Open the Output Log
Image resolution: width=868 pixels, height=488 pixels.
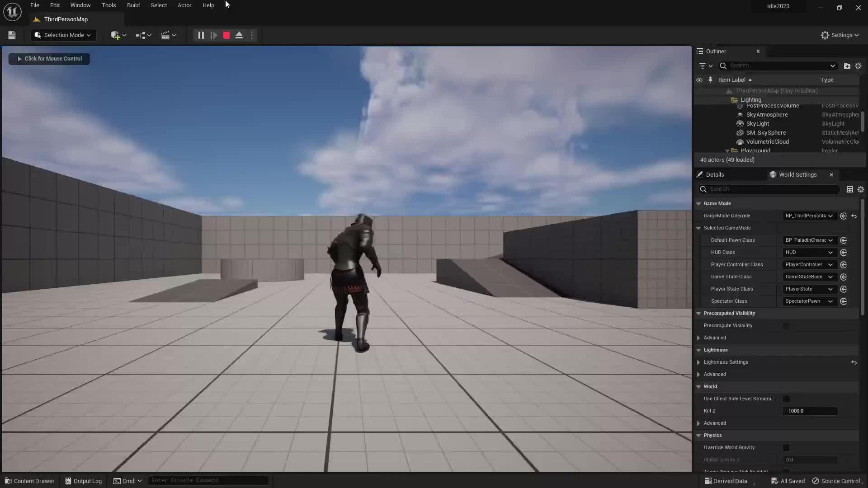pyautogui.click(x=83, y=480)
